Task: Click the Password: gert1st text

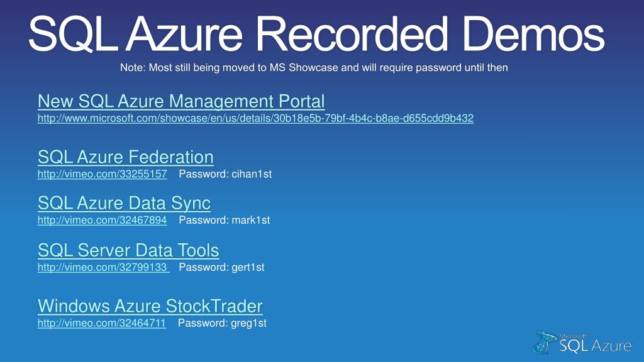Action: click(x=221, y=267)
